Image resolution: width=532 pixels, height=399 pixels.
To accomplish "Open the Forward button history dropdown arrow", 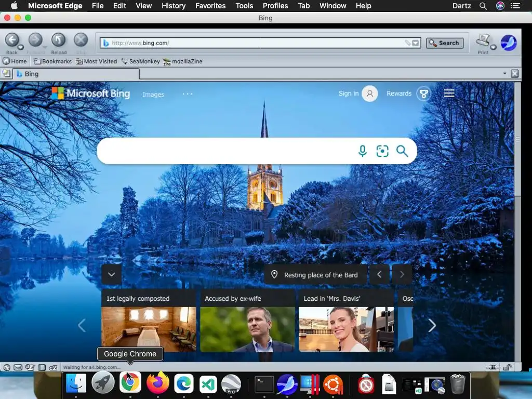I will (x=45, y=47).
